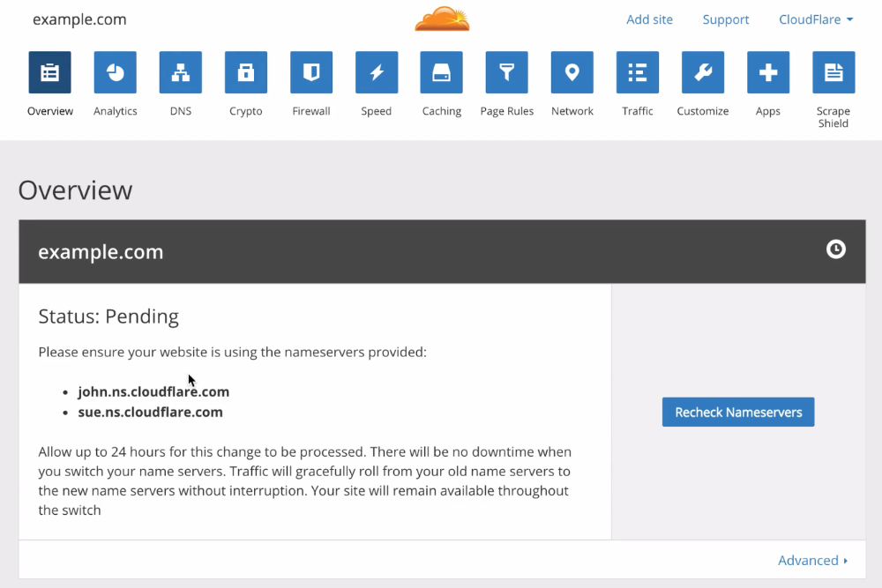The width and height of the screenshot is (882, 588).
Task: Click the CloudFlare cloud logo
Action: pyautogui.click(x=442, y=19)
